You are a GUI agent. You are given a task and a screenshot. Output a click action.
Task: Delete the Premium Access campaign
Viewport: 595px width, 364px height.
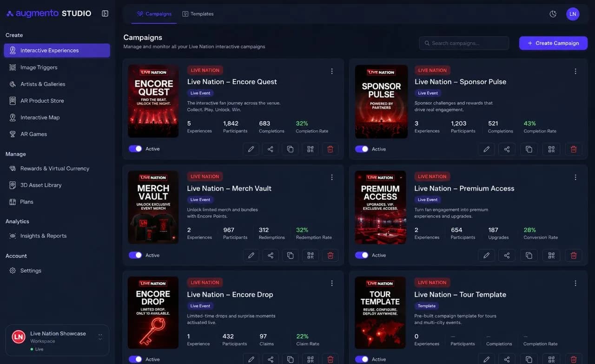[x=574, y=255]
